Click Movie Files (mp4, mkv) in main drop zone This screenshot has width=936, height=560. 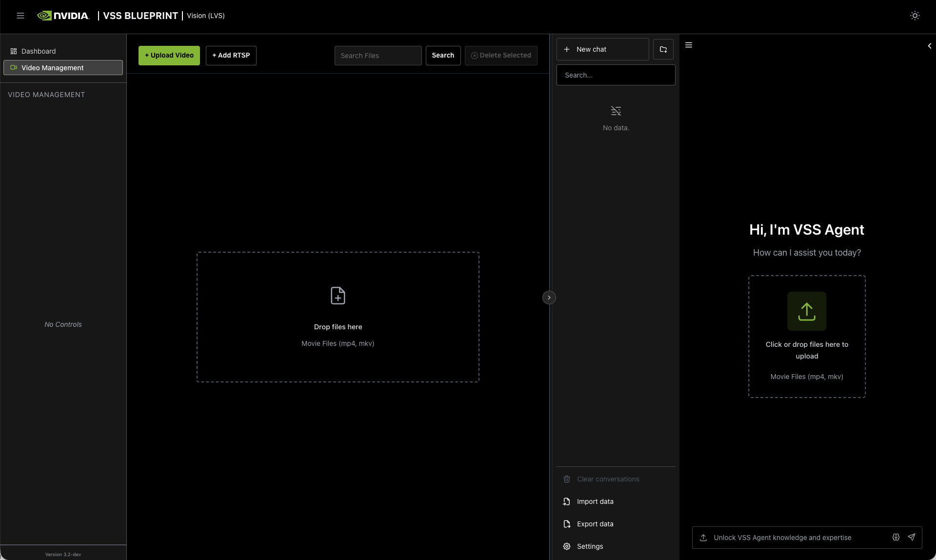[x=338, y=343]
